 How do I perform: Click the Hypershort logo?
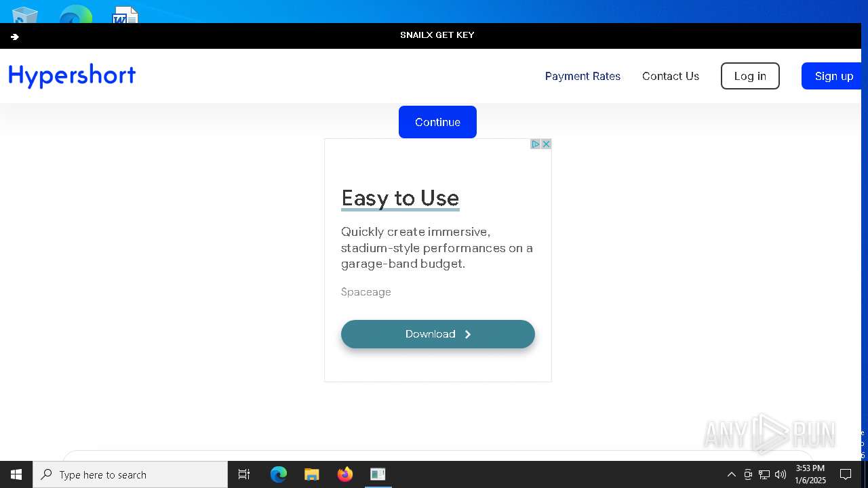[72, 76]
